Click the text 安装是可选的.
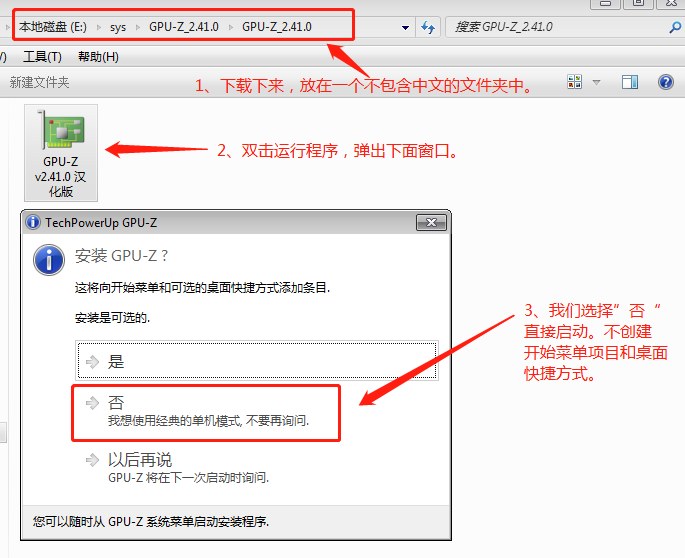Screen dimensions: 685x558 [112, 318]
